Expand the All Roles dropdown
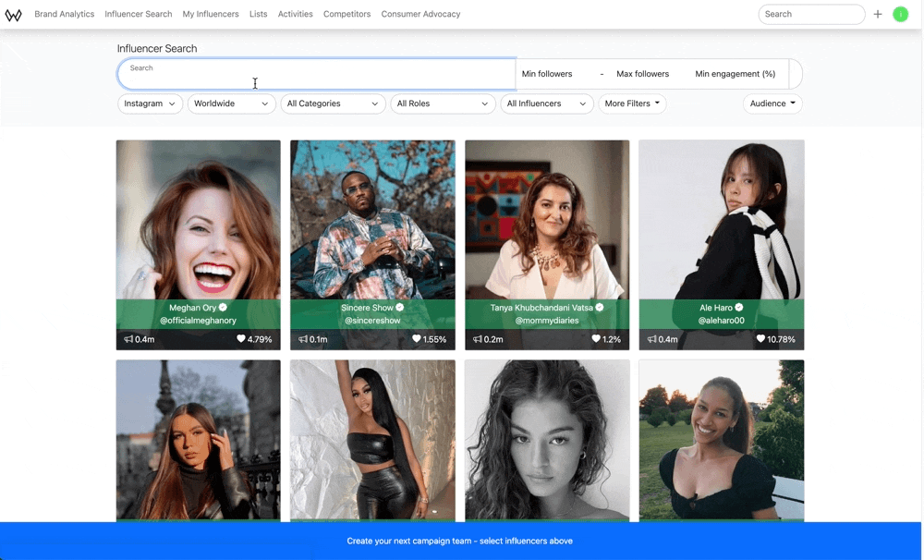The height and width of the screenshot is (560, 924). [x=443, y=103]
